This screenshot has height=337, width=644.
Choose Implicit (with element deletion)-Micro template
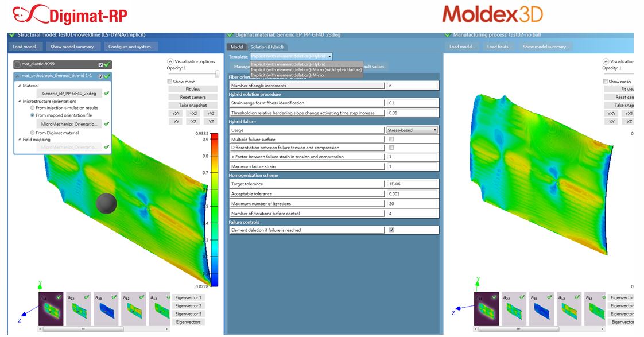click(307, 75)
